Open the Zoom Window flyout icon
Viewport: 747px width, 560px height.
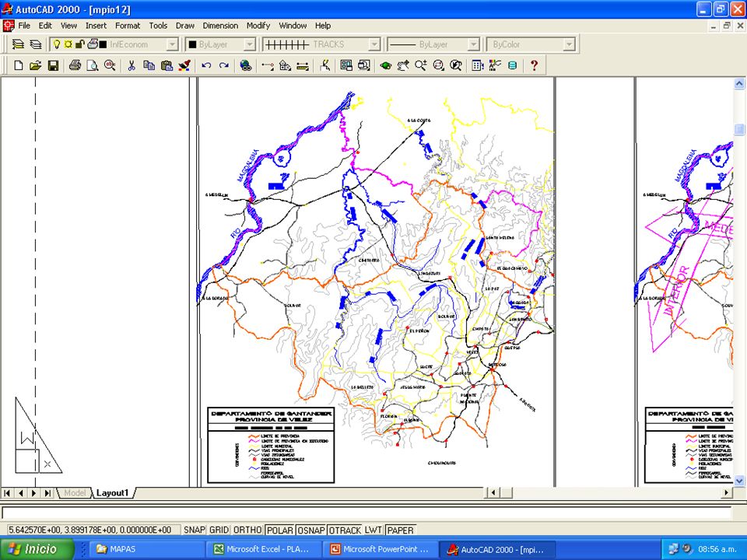[x=438, y=65]
